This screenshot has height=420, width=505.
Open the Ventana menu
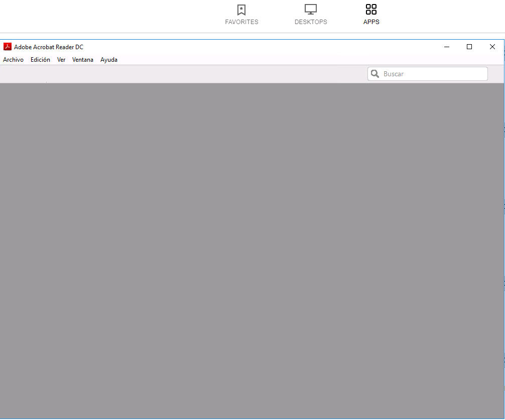tap(82, 59)
